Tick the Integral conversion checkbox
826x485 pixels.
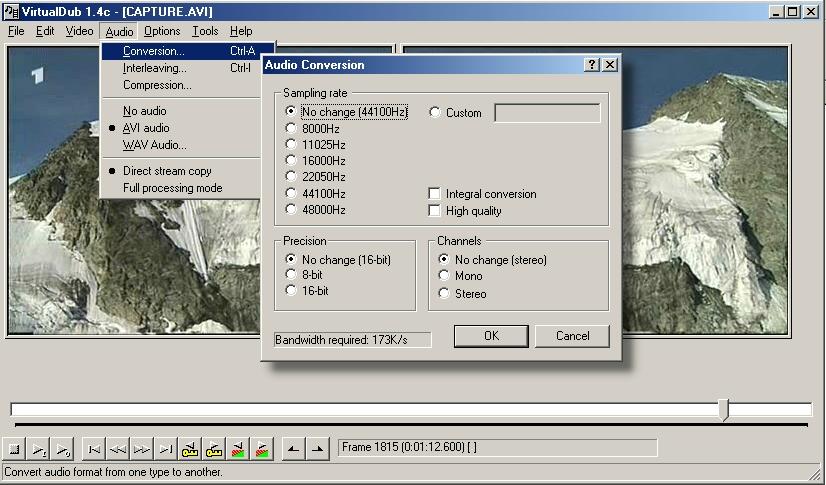tap(434, 194)
